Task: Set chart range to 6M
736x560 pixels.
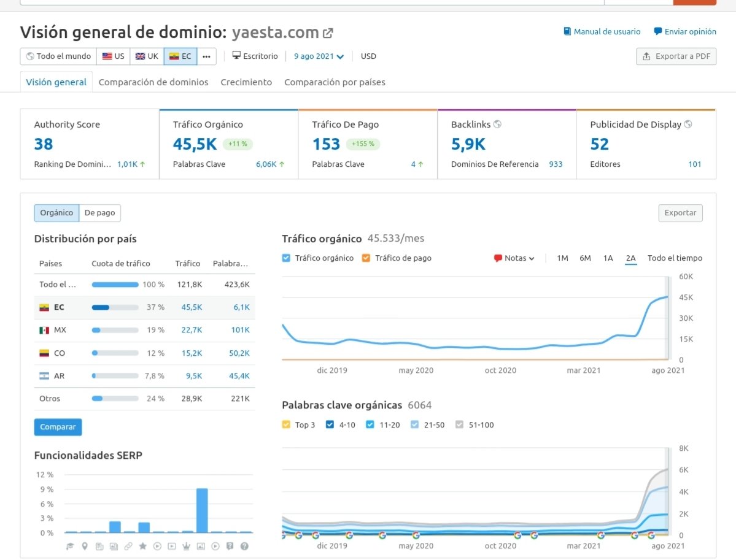Action: 585,258
